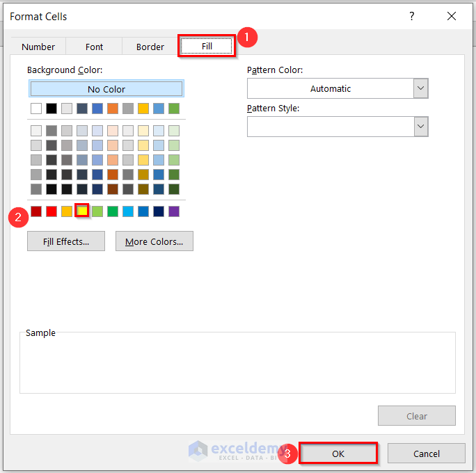Image resolution: width=476 pixels, height=473 pixels.
Task: Confirm with the OK button
Action: pyautogui.click(x=338, y=454)
